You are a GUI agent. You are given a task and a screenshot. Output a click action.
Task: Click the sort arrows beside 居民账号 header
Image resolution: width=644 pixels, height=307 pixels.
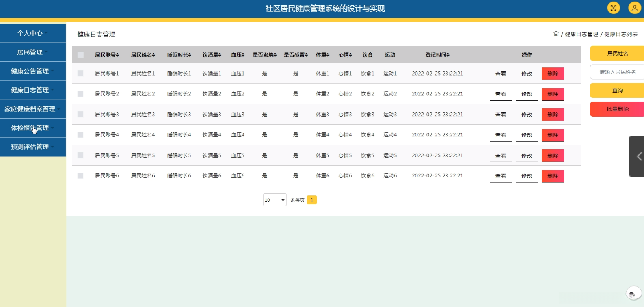pos(118,55)
